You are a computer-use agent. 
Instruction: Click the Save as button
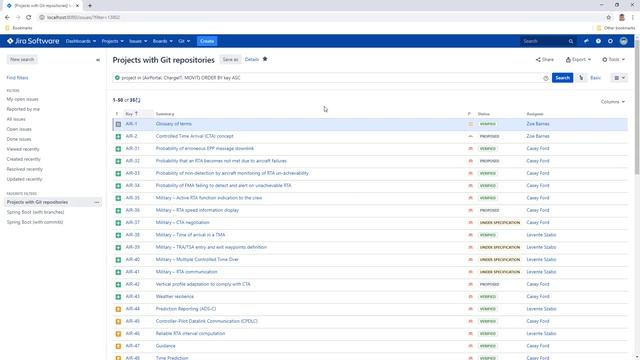coord(230,60)
